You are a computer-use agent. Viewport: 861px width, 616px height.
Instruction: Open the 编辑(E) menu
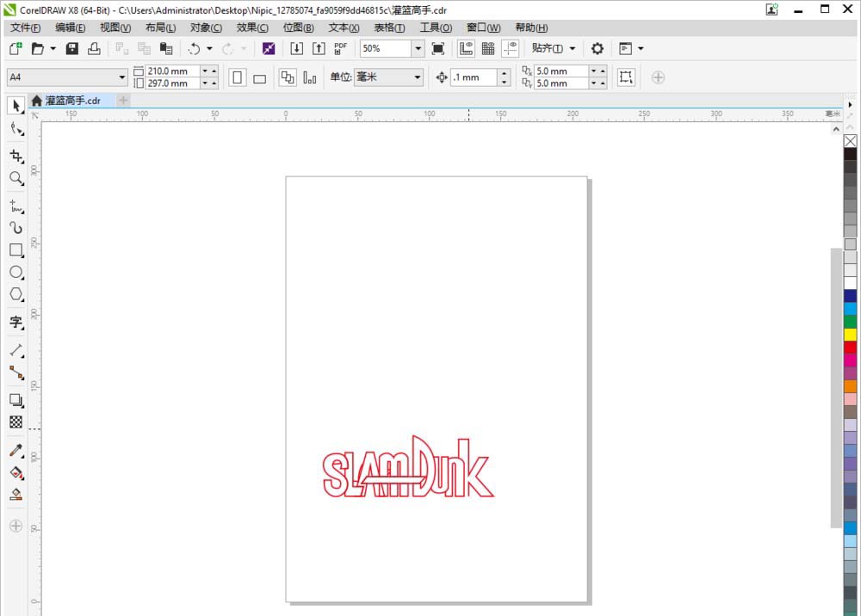pos(71,28)
